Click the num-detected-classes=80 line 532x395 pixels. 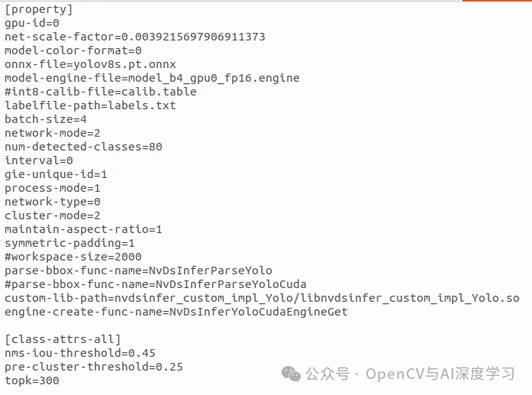[x=83, y=147]
